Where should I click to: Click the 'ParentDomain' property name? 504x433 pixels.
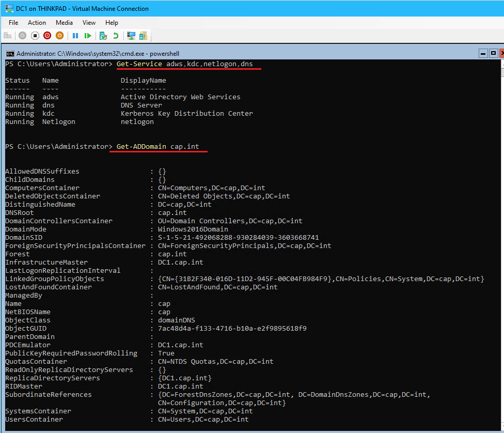[x=30, y=337]
